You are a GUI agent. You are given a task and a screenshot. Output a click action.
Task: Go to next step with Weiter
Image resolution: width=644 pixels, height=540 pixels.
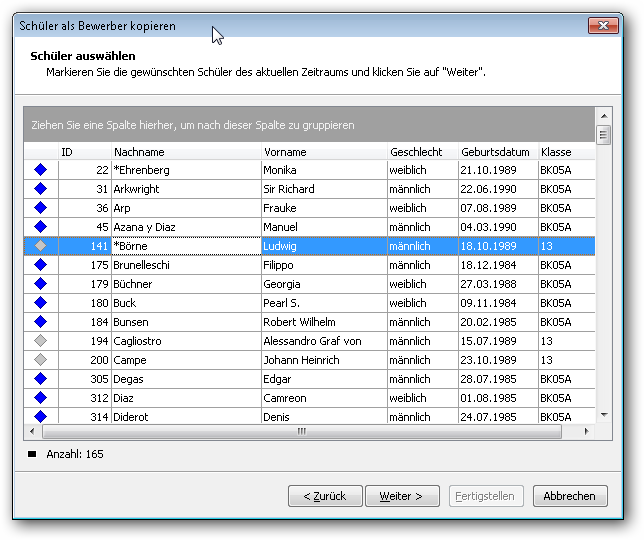tap(402, 496)
